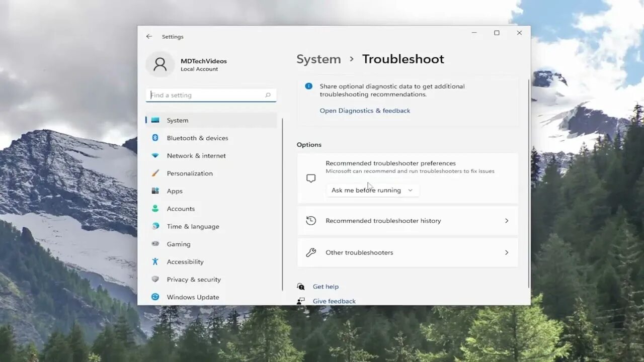Open Apps settings page

[211, 191]
